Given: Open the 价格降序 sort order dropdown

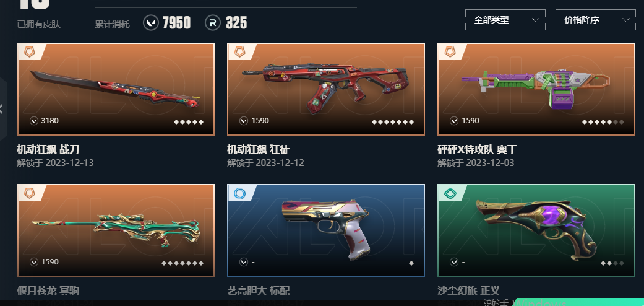Looking at the screenshot, I should click(x=596, y=20).
